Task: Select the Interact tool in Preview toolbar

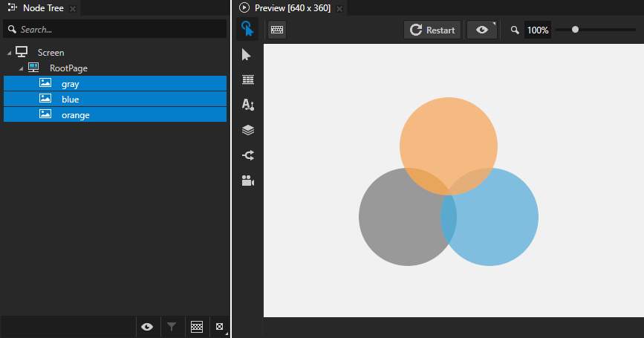Action: [x=247, y=30]
